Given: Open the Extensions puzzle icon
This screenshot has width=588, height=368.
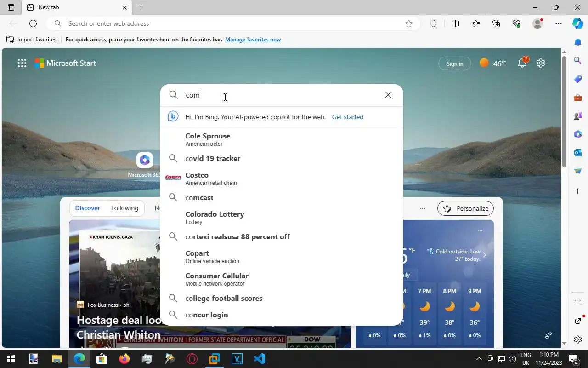Looking at the screenshot, I should 433,23.
